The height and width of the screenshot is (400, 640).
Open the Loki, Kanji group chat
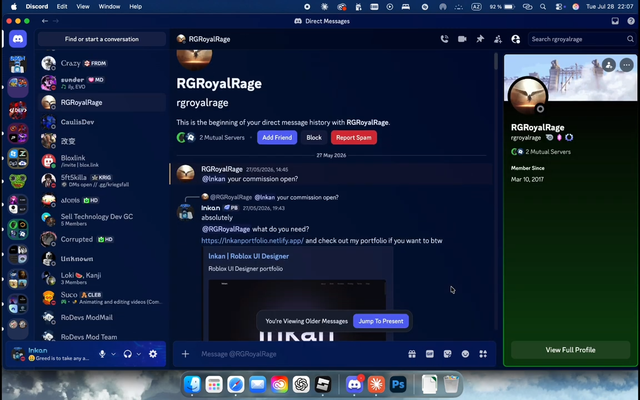(x=102, y=278)
